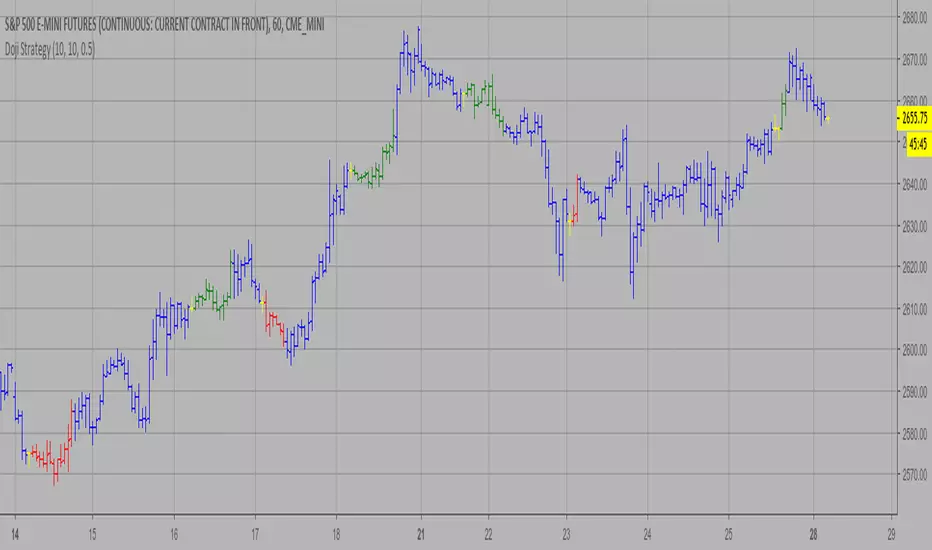Click the 2570.00 price axis label

click(x=915, y=475)
